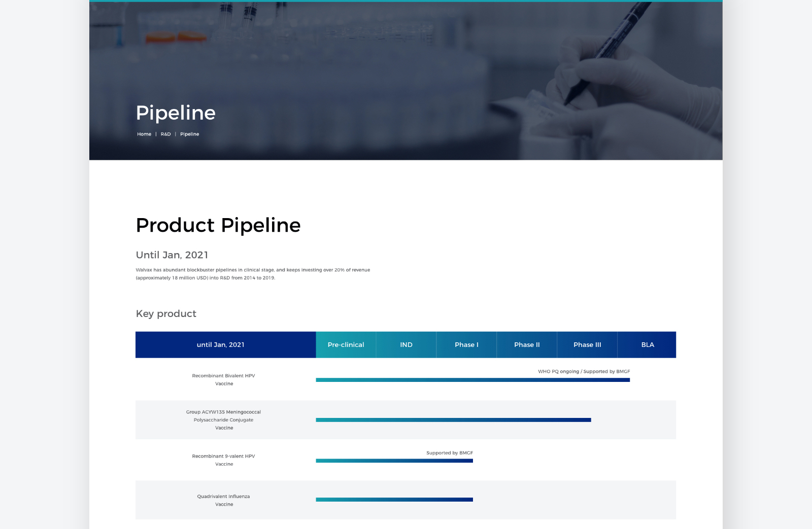The height and width of the screenshot is (529, 812).
Task: Select the Pipeline breadcrumb item
Action: [189, 134]
